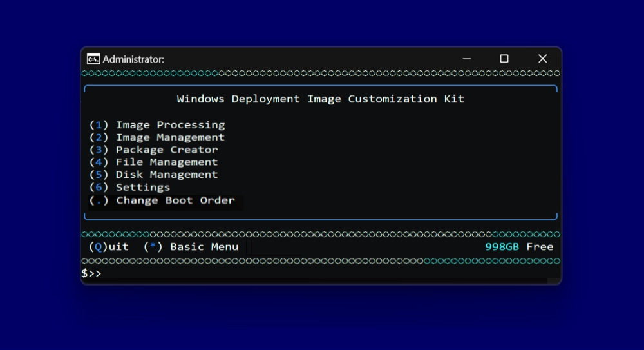644x350 pixels.
Task: Click the command prompt icon in title bar
Action: point(93,59)
